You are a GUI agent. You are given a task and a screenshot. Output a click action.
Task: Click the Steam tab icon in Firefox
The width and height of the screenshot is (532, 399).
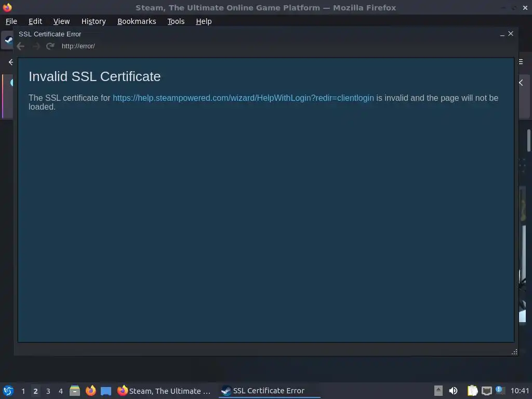(8, 40)
